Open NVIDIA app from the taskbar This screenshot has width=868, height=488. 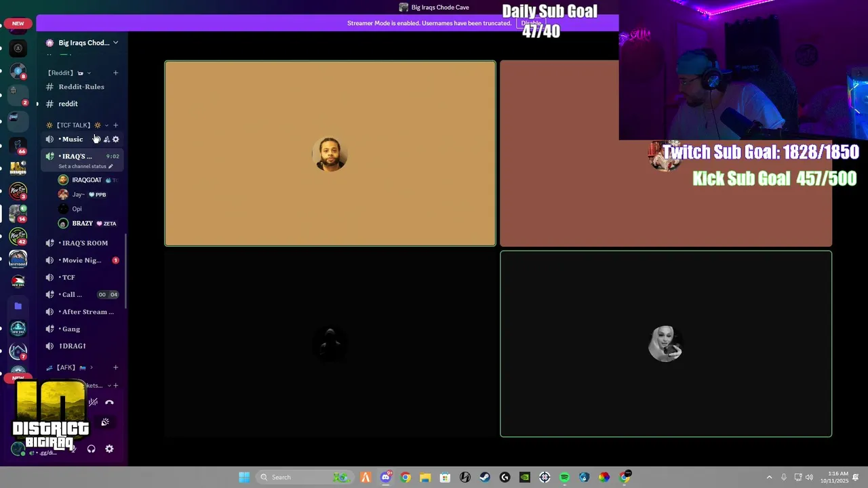(525, 477)
